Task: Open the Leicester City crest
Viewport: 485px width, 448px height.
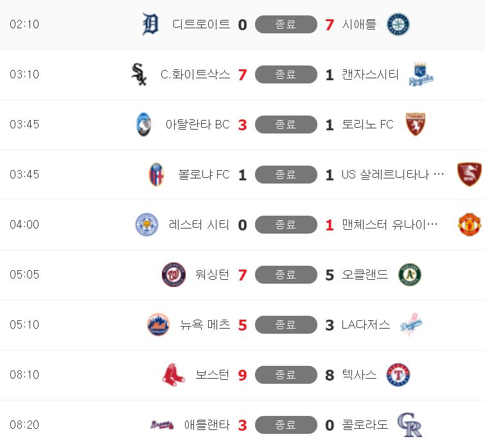Action: 146,224
